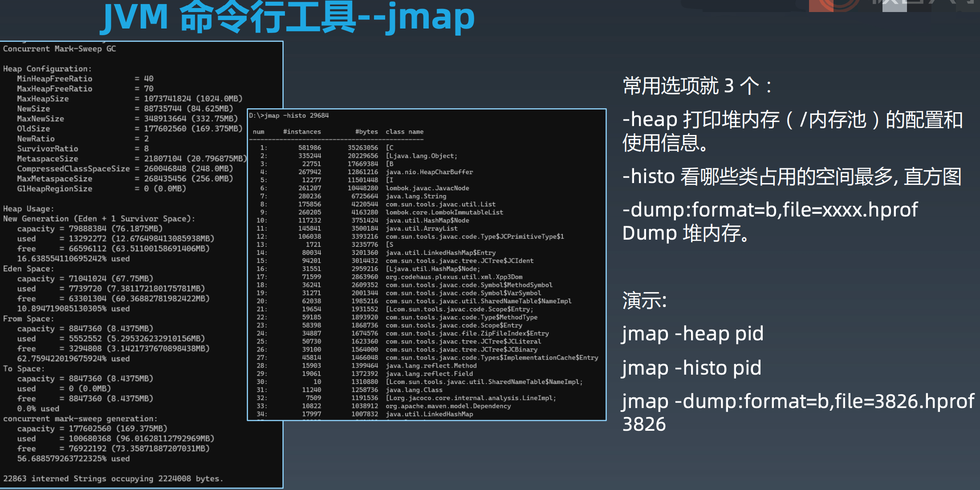Screen dimensions: 980x490
Task: Click the 'jmap -heap pid' command text
Action: pyautogui.click(x=693, y=334)
